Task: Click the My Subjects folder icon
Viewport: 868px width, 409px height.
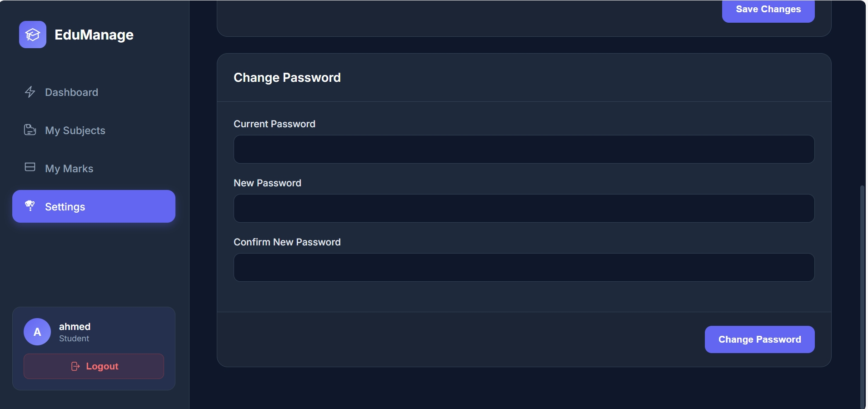Action: pyautogui.click(x=30, y=130)
